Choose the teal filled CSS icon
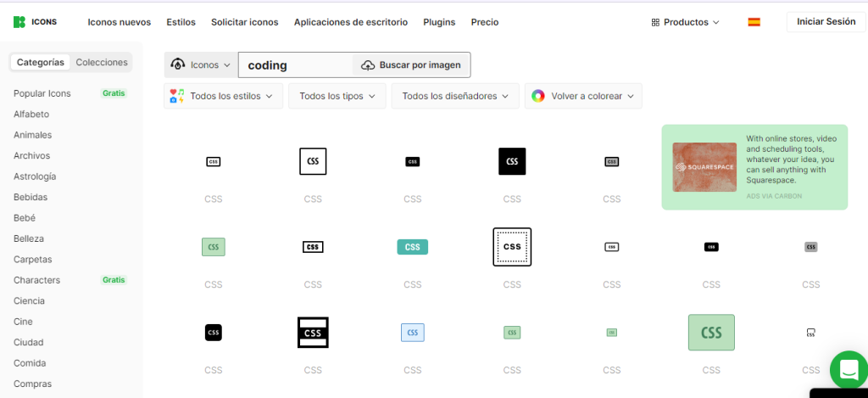868x398 pixels. (413, 247)
